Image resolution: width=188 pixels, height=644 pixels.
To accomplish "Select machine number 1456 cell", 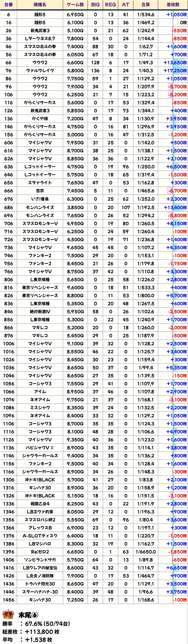I will click(x=9, y=600).
